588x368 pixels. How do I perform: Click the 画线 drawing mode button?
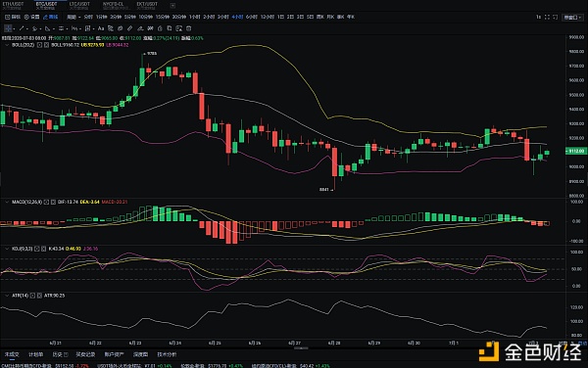[x=50, y=17]
